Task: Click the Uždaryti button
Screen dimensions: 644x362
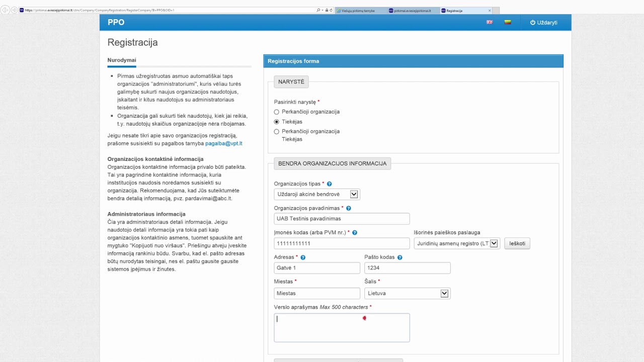Action: point(543,23)
